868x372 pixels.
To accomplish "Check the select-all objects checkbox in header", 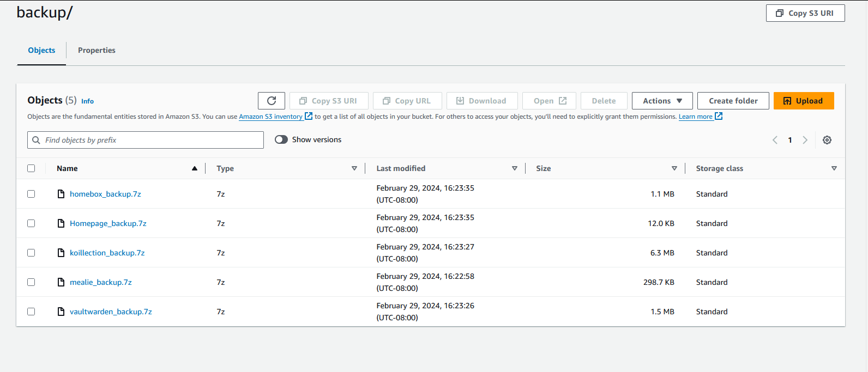I will tap(31, 168).
